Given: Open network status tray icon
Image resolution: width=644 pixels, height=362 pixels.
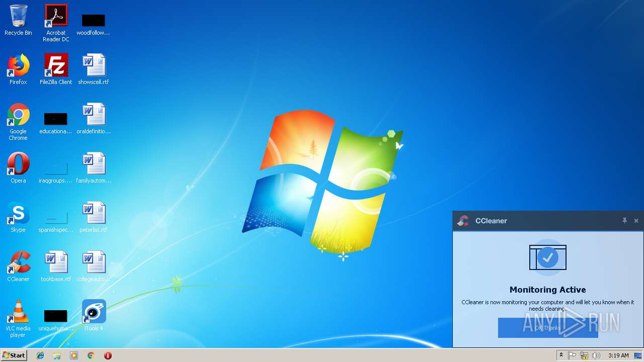Looking at the screenshot, I should click(584, 355).
